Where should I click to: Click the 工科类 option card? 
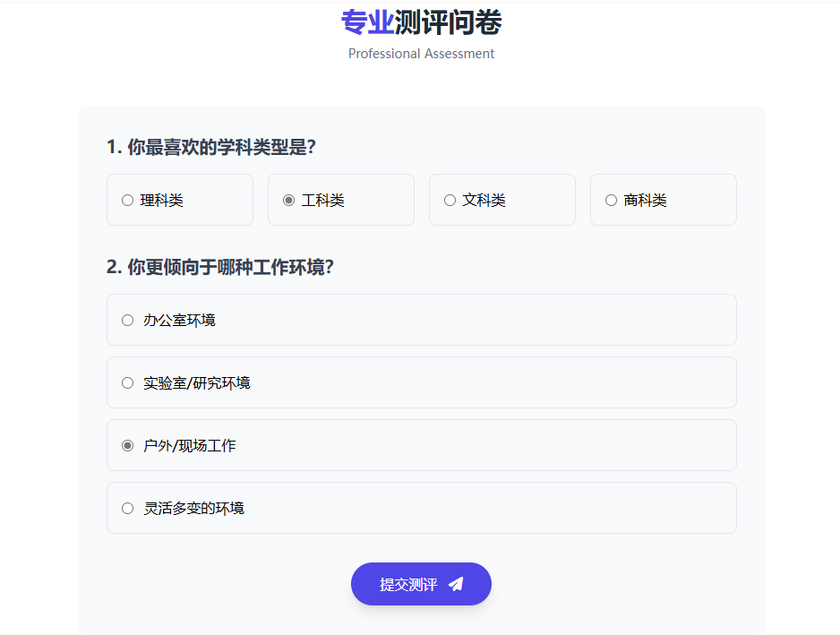tap(340, 200)
